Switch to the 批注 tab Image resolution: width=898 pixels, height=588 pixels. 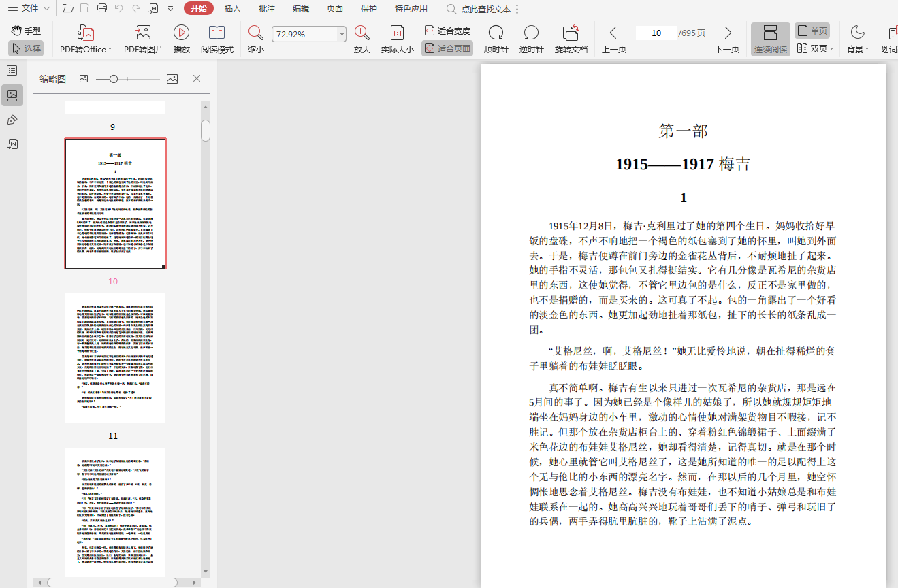[267, 8]
